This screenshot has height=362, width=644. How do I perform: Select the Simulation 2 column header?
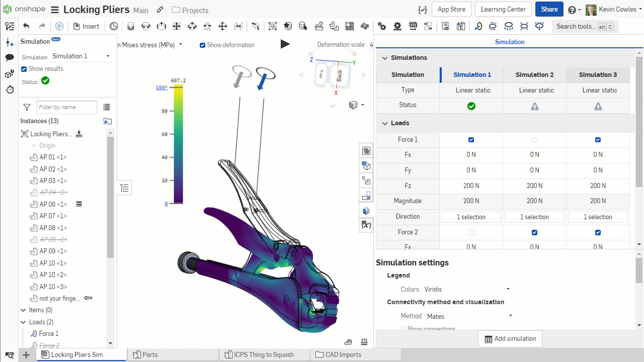[x=534, y=75]
